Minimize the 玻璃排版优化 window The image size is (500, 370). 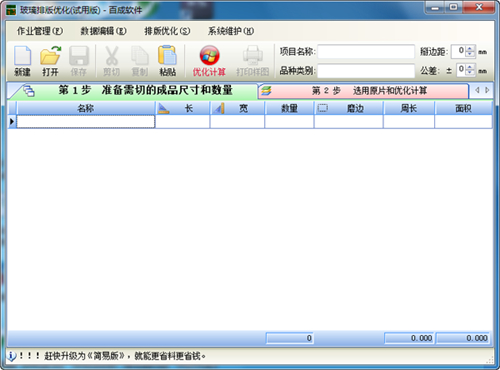pyautogui.click(x=435, y=7)
